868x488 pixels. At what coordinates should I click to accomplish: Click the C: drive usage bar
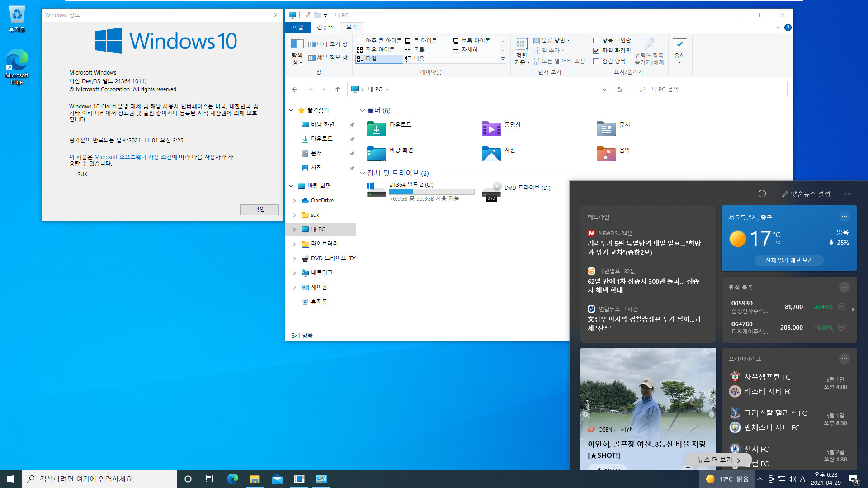[x=432, y=192]
